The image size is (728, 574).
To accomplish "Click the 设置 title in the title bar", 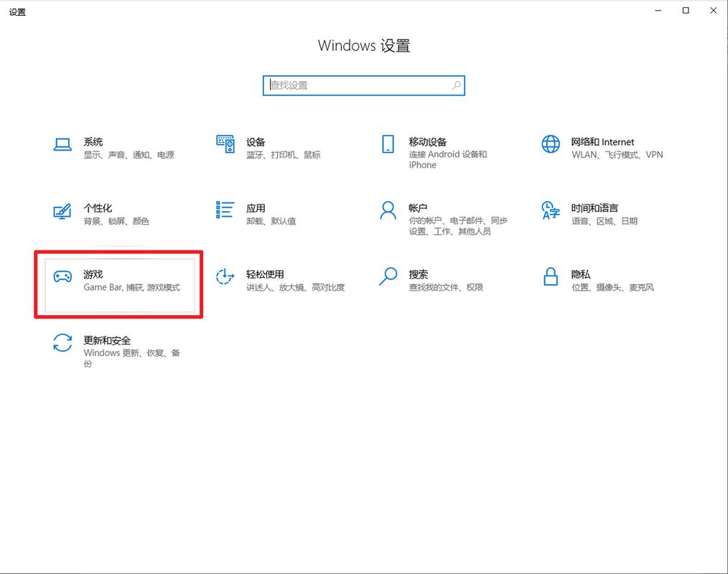I will coord(17,11).
